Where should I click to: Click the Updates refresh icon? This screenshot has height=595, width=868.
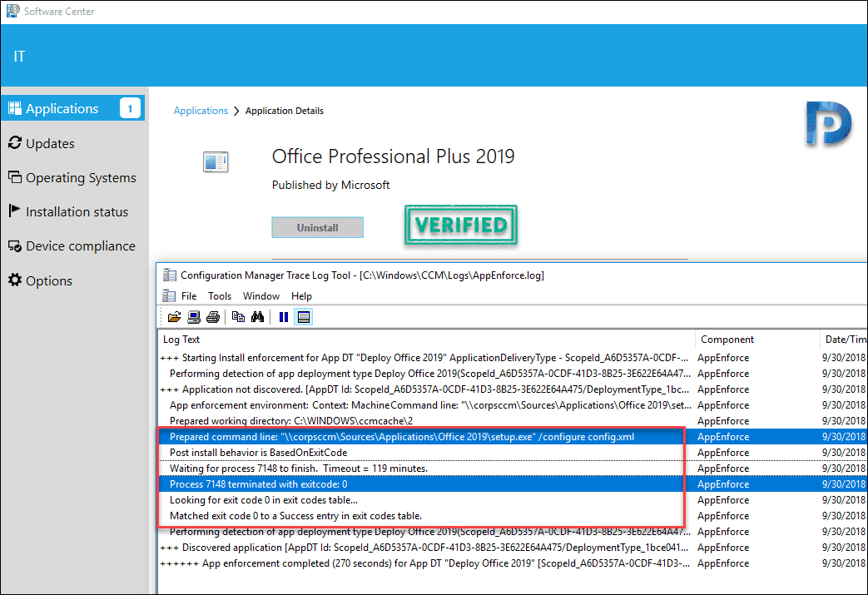point(15,143)
